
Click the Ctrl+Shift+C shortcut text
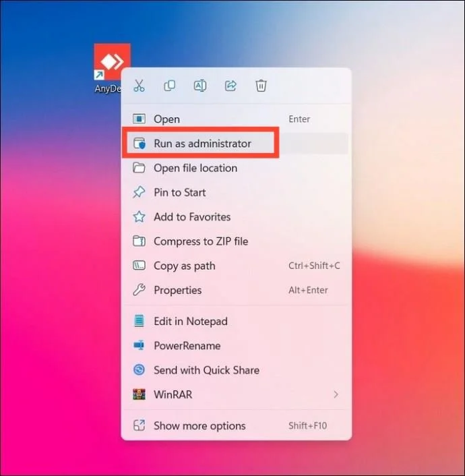(x=314, y=266)
